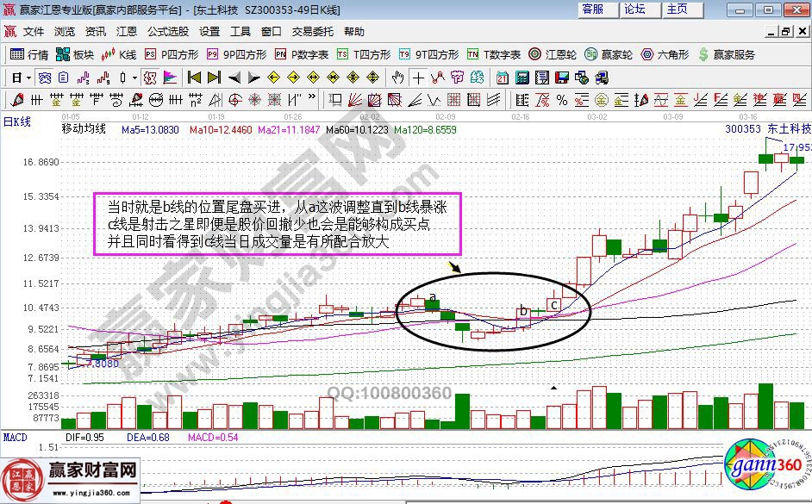The width and height of the screenshot is (812, 504).
Task: Expand the 日 period dropdown arrow
Action: tap(28, 78)
